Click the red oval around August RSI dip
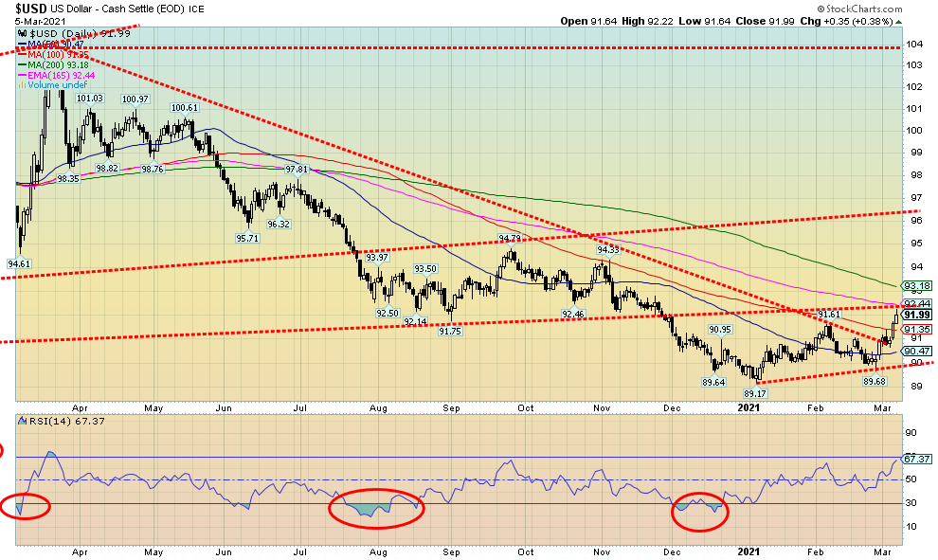 pos(376,509)
